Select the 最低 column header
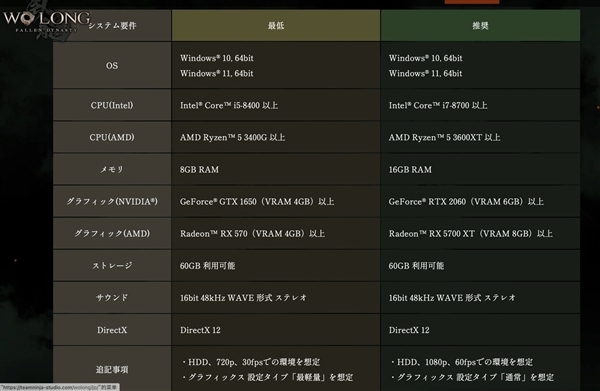This screenshot has width=600, height=391. tap(276, 25)
